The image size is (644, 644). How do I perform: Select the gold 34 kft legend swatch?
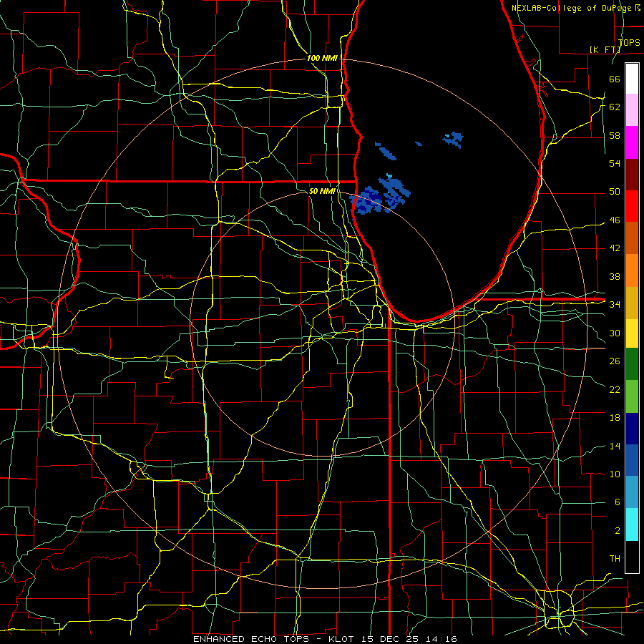(x=632, y=303)
